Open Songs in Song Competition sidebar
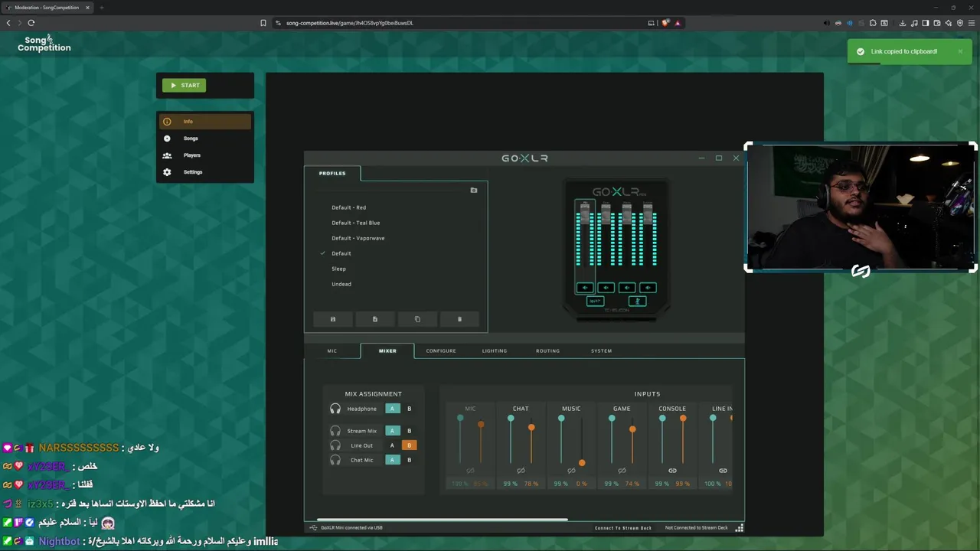This screenshot has width=980, height=551. point(205,139)
